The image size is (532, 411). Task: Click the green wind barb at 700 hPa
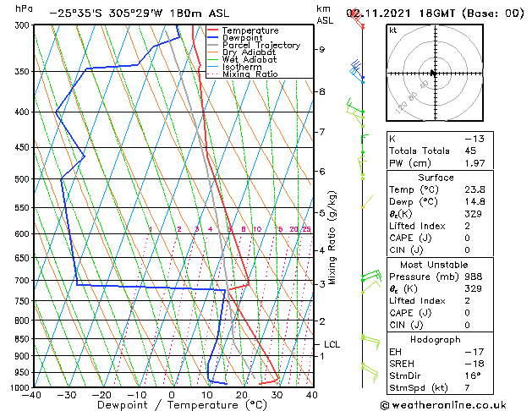pyautogui.click(x=371, y=276)
